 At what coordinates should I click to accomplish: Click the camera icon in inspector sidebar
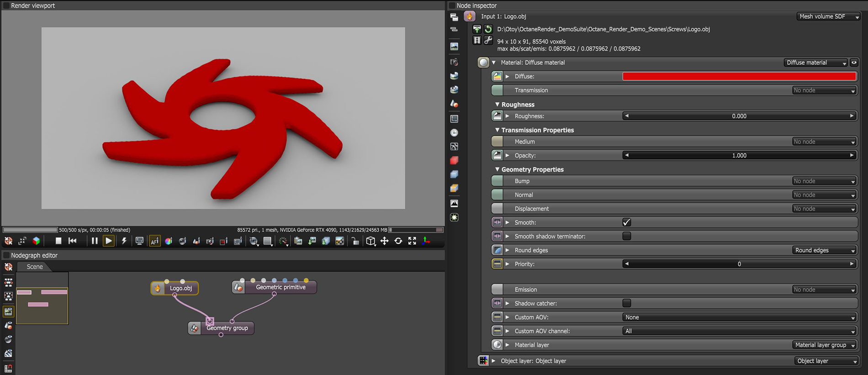454,62
